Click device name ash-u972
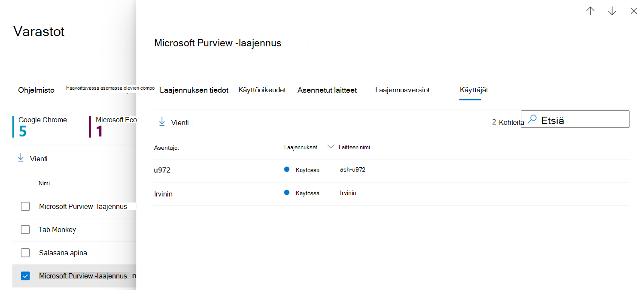The image size is (644, 290). coord(352,169)
